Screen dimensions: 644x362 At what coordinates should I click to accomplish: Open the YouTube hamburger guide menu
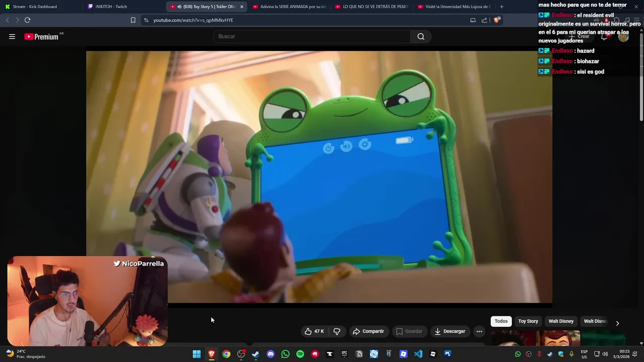12,36
